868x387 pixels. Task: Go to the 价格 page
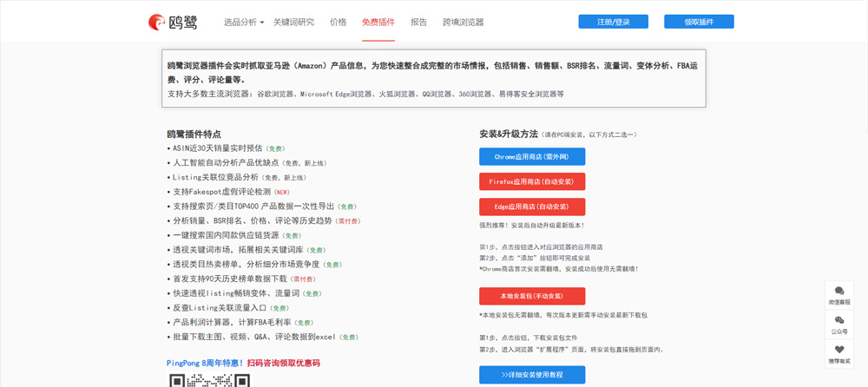click(x=339, y=23)
